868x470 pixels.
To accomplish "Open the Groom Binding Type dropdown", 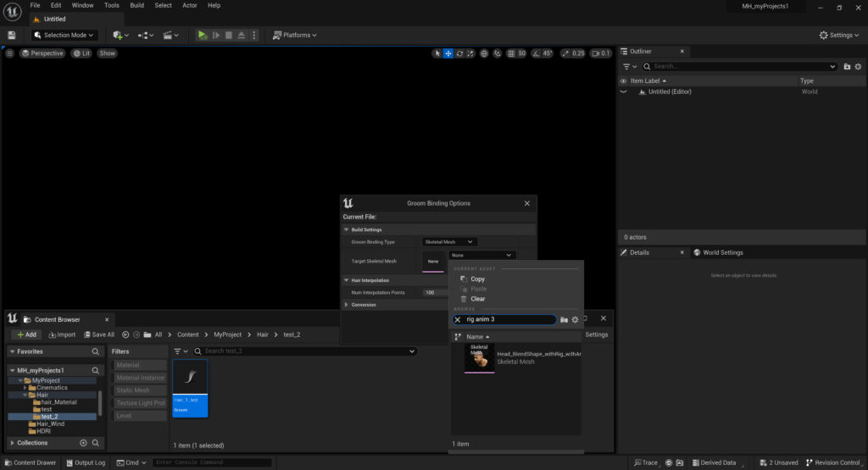I will coord(449,242).
